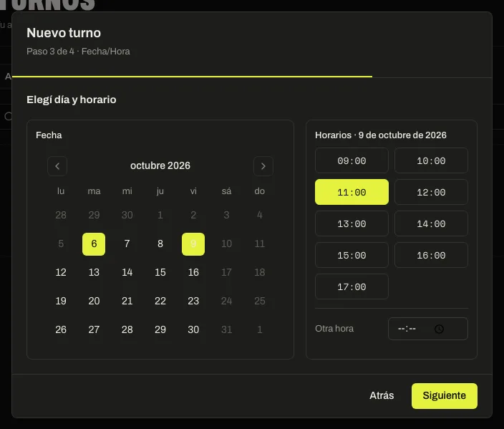Select the 17:00 time slot

click(x=352, y=286)
